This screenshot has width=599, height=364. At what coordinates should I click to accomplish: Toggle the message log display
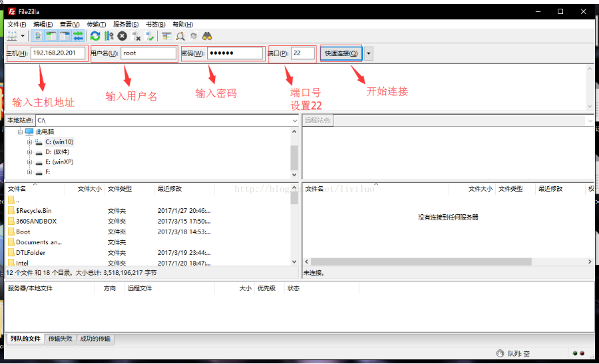tap(38, 37)
